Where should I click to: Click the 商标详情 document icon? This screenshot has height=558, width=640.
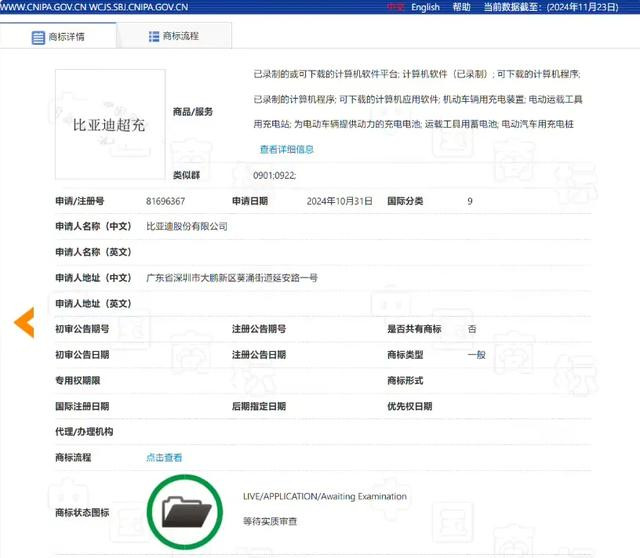(x=38, y=38)
